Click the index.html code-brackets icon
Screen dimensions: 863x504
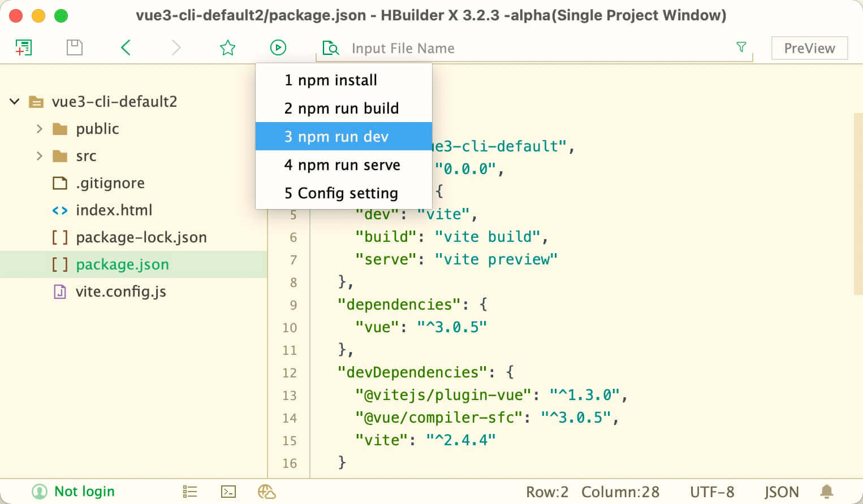pyautogui.click(x=60, y=211)
